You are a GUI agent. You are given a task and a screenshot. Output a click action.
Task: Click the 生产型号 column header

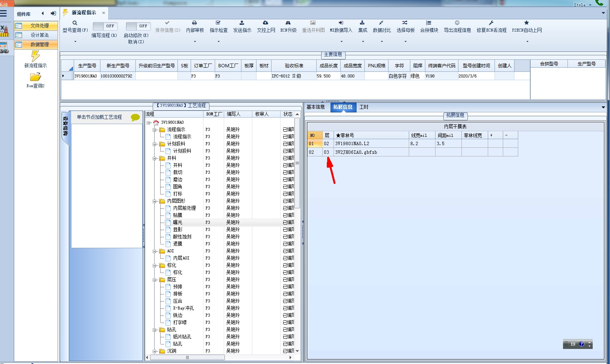pyautogui.click(x=87, y=65)
